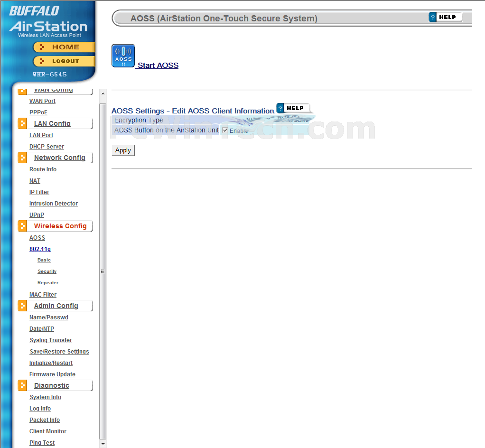Go to the HOME page
The image size is (485, 448).
point(64,47)
